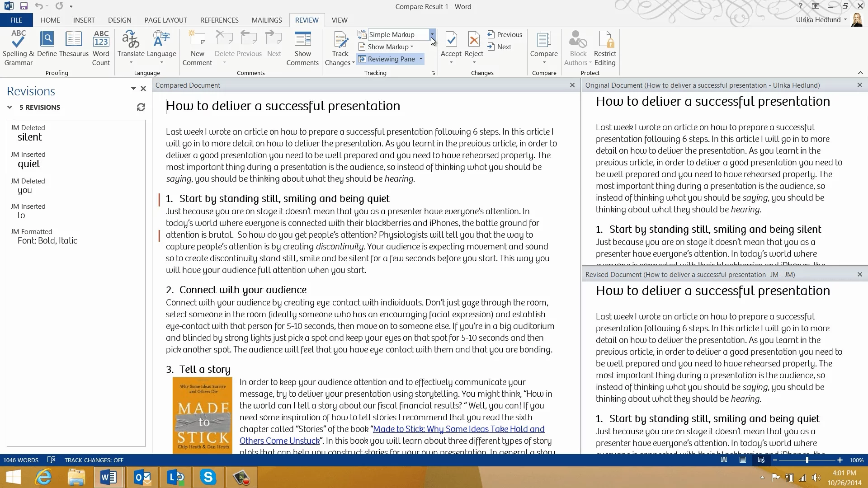The width and height of the screenshot is (868, 488).
Task: Switch to the Page Layout tab
Action: tap(165, 20)
